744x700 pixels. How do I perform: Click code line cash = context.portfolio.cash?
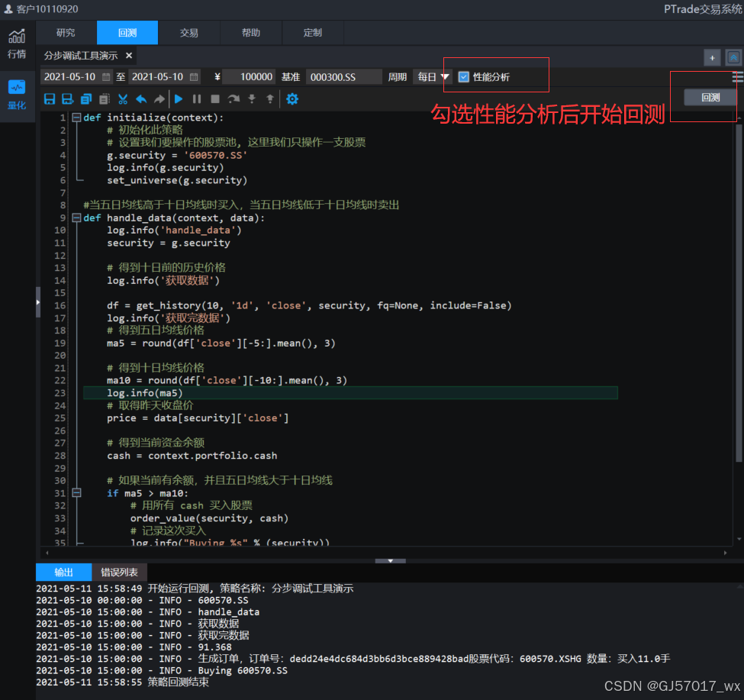(x=192, y=456)
